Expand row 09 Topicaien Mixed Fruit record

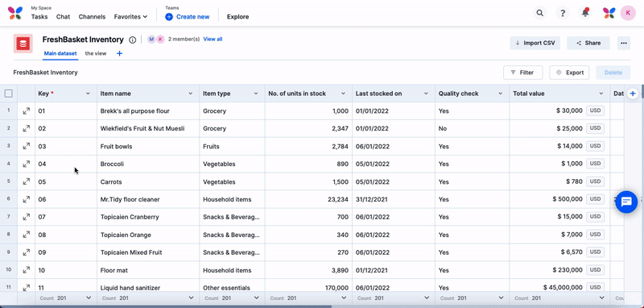click(x=27, y=252)
